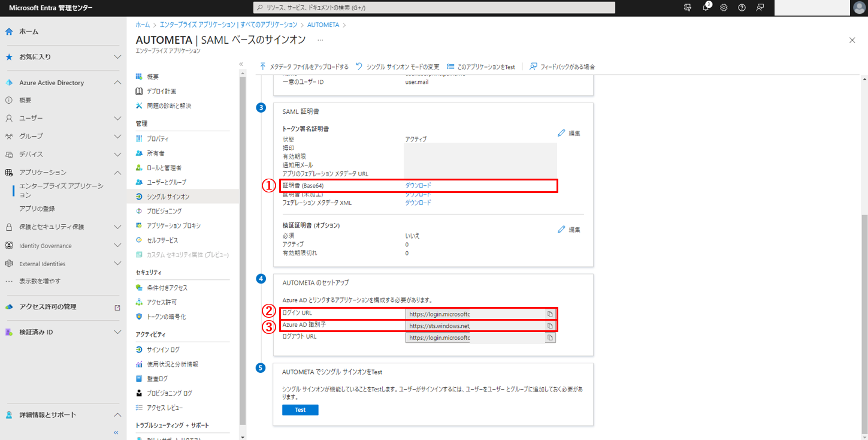Open the help question mark icon
Image resolution: width=868 pixels, height=440 pixels.
point(742,7)
